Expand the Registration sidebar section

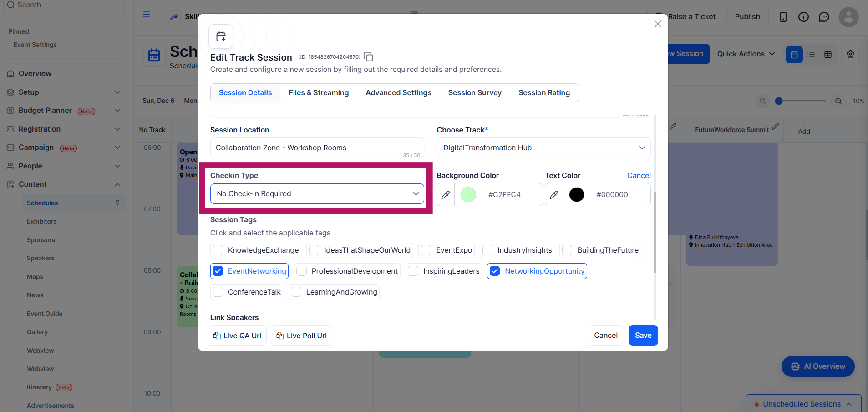click(117, 129)
